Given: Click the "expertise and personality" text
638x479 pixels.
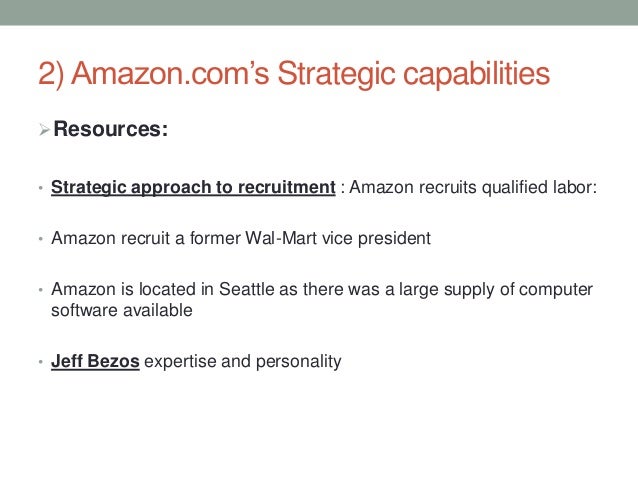Looking at the screenshot, I should (243, 361).
